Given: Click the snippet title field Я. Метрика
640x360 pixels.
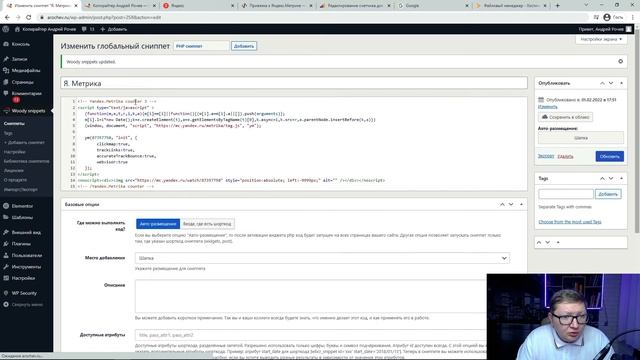Looking at the screenshot, I should click(x=294, y=83).
